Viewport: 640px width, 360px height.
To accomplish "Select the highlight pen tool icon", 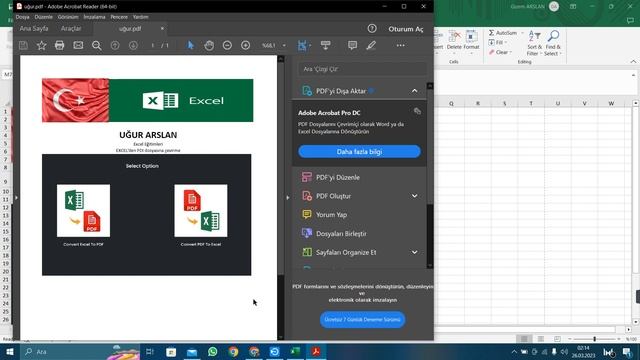I will coord(371,45).
